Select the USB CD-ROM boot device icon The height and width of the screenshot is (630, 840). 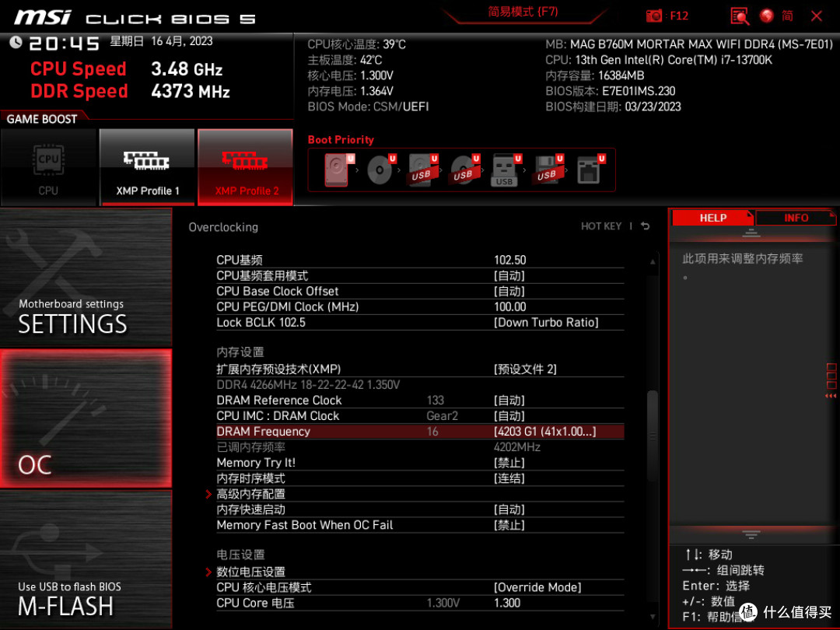pyautogui.click(x=464, y=170)
